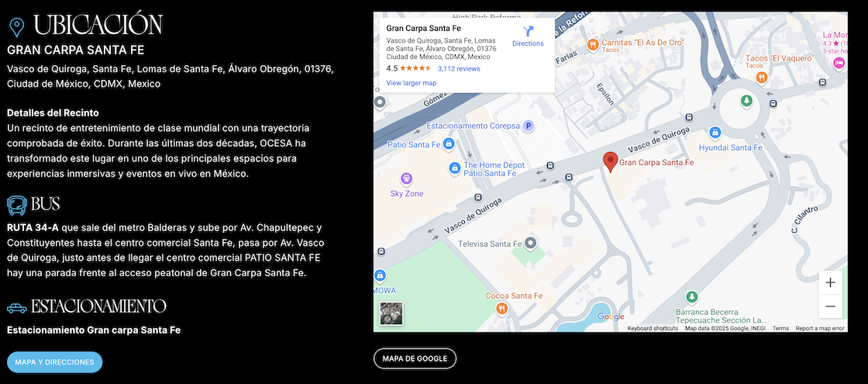The image size is (868, 384).
Task: Switch to satellite view thumbnail
Action: coord(391,313)
